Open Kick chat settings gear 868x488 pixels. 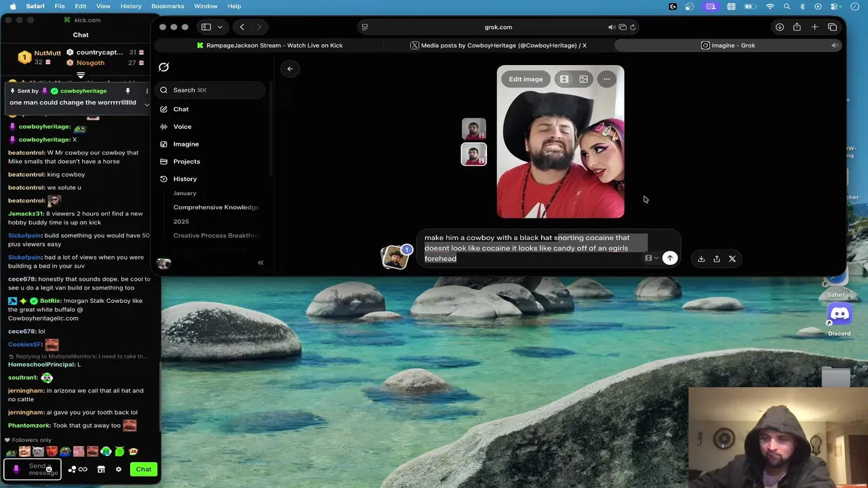pos(118,469)
